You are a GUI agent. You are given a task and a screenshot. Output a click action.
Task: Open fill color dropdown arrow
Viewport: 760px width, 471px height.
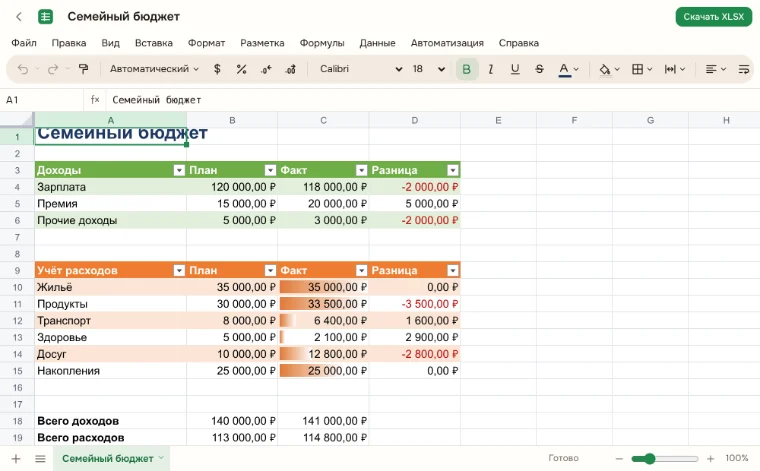click(617, 69)
